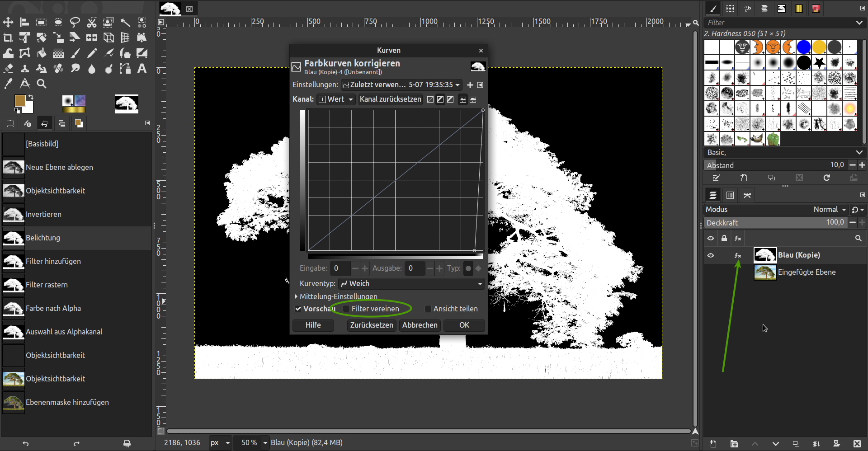Image resolution: width=868 pixels, height=451 pixels.
Task: Select the Measure tool
Action: [25, 84]
